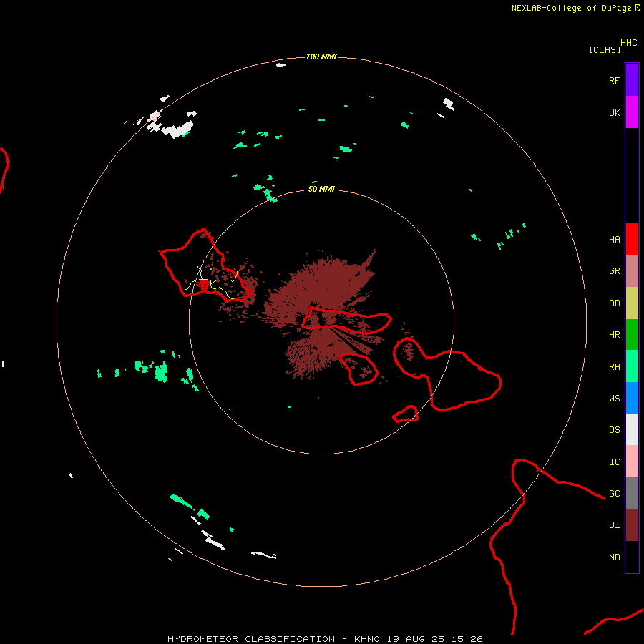
Task: Click the HA legend label
Action: pyautogui.click(x=614, y=239)
